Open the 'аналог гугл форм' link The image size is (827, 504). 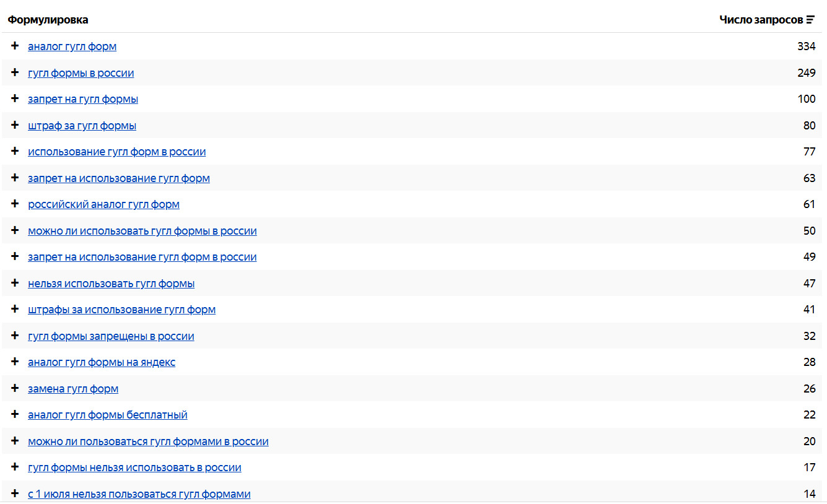(x=72, y=46)
